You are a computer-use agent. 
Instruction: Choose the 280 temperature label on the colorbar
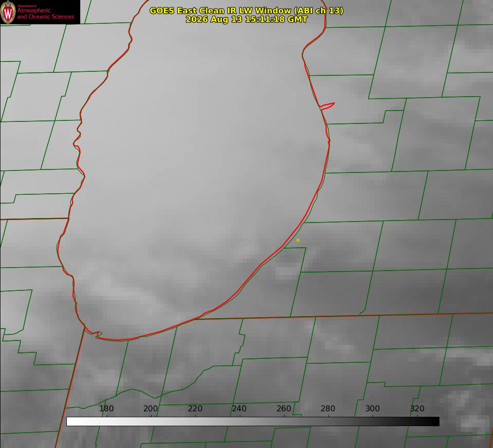click(x=328, y=408)
